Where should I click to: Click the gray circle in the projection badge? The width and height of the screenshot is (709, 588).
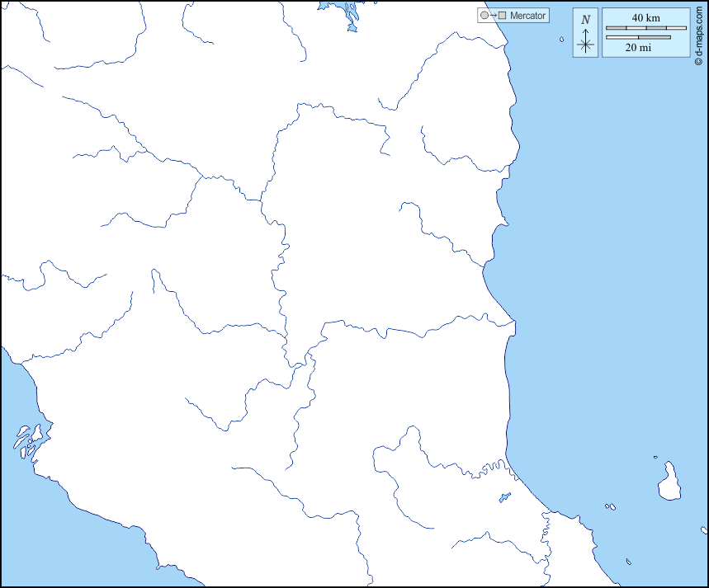click(x=484, y=16)
